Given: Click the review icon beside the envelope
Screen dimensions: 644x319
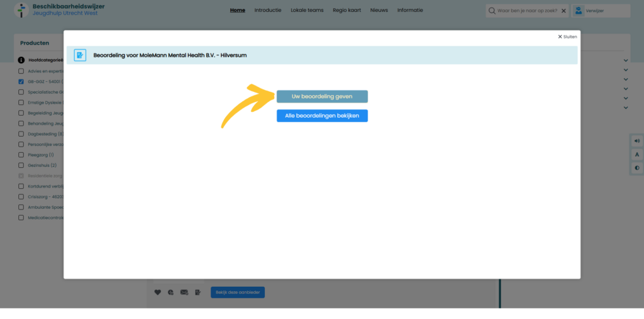Looking at the screenshot, I should tap(198, 293).
